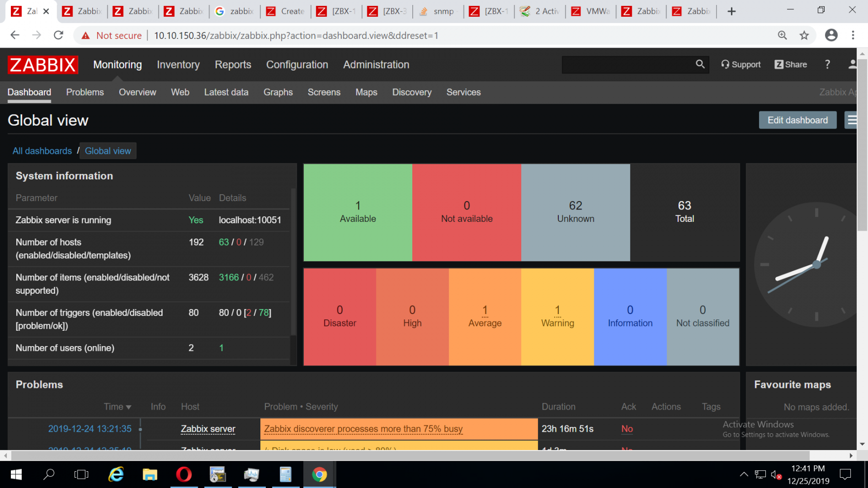Open the All dashboards link
The height and width of the screenshot is (488, 868).
tap(42, 151)
